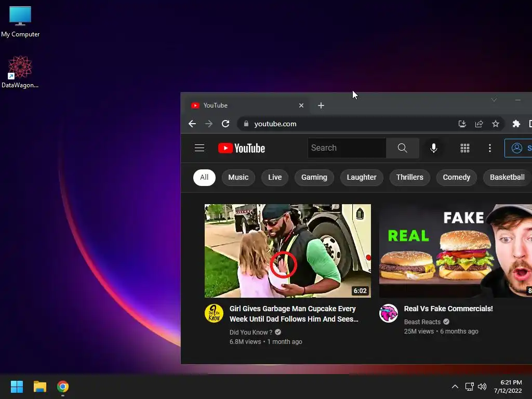The image size is (532, 399).
Task: Minimize the Chrome window
Action: 518,100
